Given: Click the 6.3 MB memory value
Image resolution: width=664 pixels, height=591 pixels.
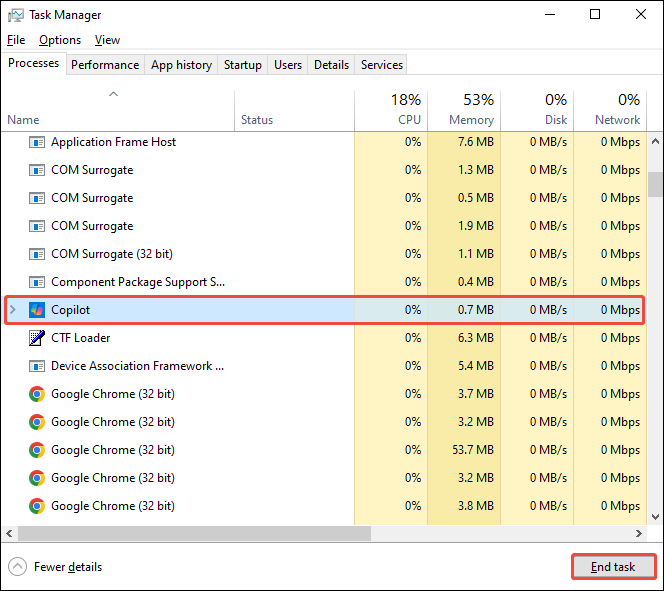Looking at the screenshot, I should click(476, 338).
